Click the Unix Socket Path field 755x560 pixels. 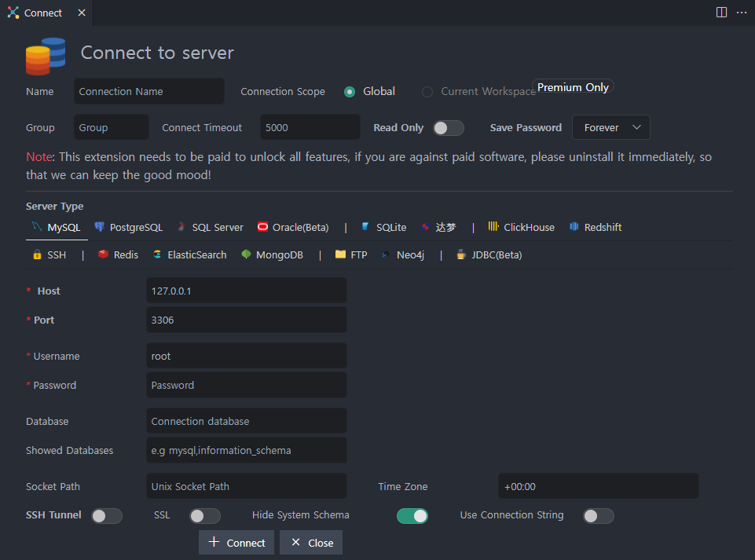(247, 486)
